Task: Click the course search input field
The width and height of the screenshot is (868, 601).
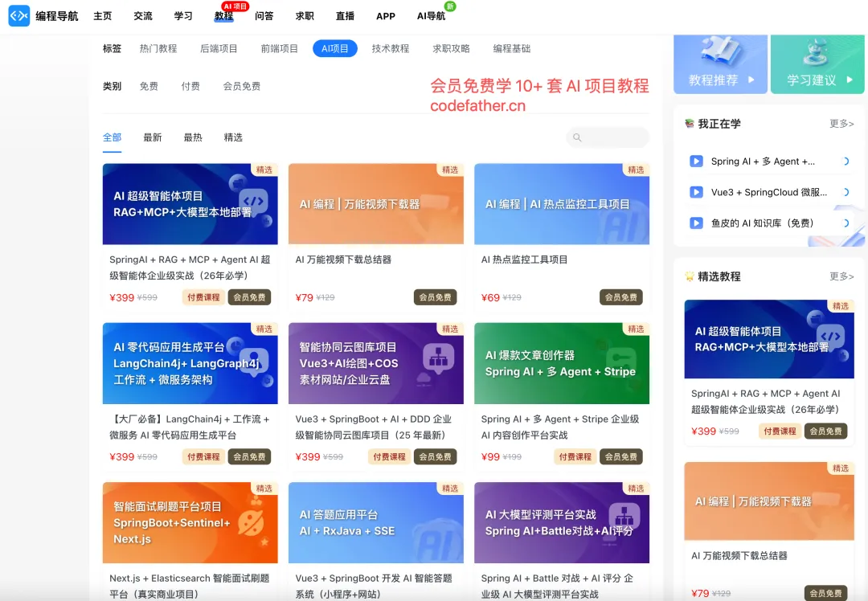Action: 608,137
